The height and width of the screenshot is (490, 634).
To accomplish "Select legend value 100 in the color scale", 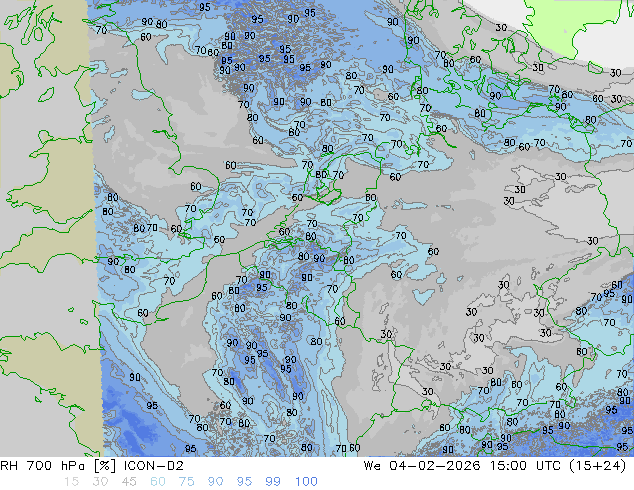I will (306, 482).
